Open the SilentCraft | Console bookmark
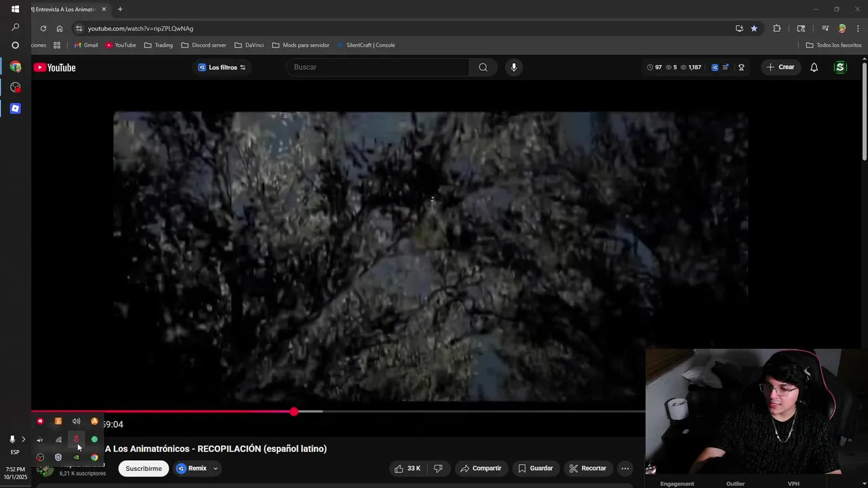The width and height of the screenshot is (868, 488). [x=366, y=45]
